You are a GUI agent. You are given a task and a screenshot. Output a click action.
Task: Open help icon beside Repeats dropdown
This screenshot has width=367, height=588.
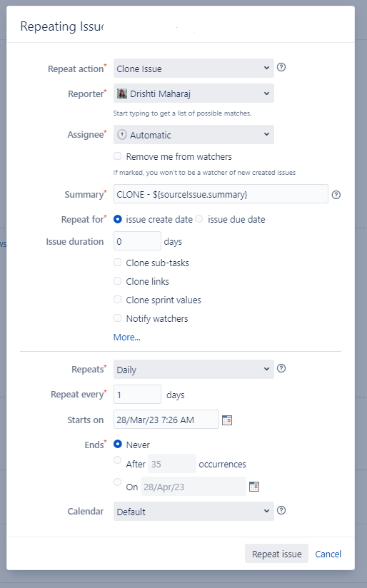(x=281, y=368)
